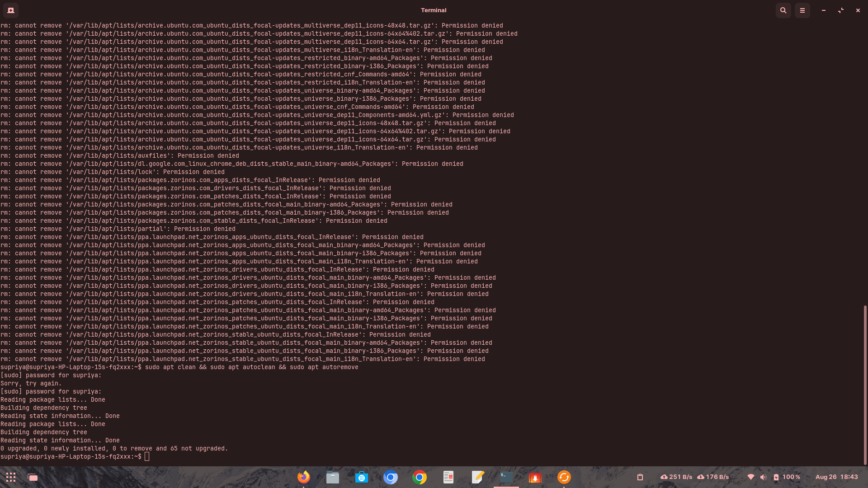The width and height of the screenshot is (868, 488).
Task: Click the 176 B/s download speed indicator
Action: (x=713, y=477)
